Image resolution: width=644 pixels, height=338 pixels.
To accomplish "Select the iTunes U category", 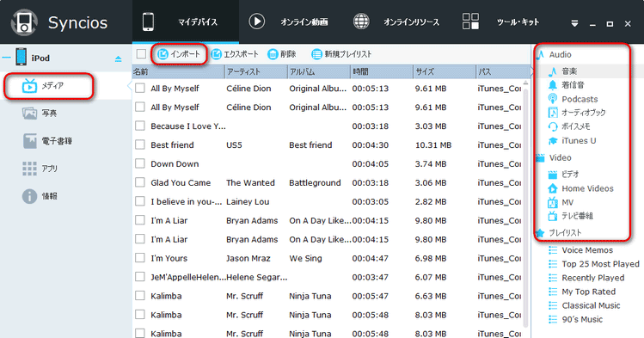I will pos(572,140).
